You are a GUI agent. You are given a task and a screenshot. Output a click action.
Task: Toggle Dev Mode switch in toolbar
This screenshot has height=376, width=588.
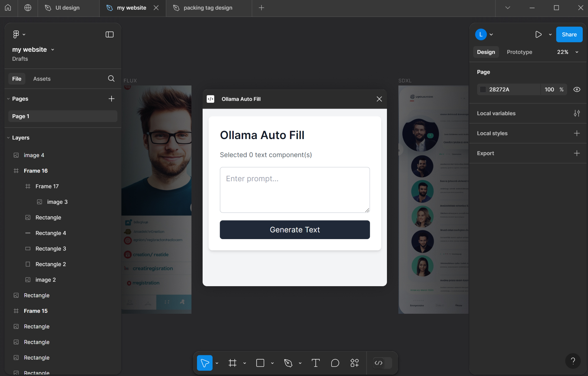click(x=382, y=363)
